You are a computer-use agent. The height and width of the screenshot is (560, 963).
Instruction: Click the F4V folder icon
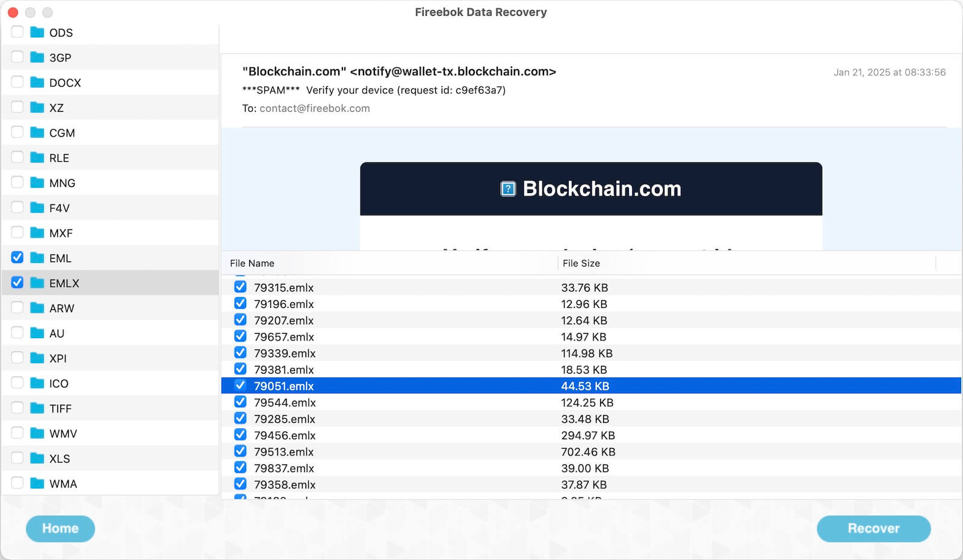[x=37, y=208]
